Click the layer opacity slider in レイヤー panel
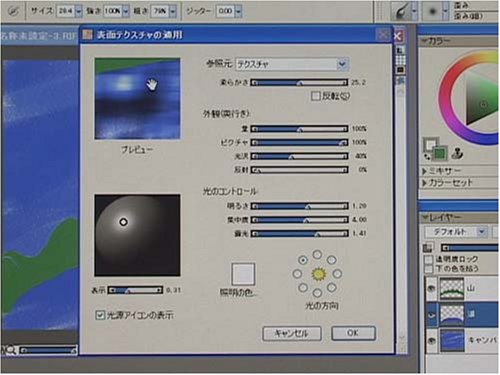The width and height of the screenshot is (500, 375). (x=470, y=248)
